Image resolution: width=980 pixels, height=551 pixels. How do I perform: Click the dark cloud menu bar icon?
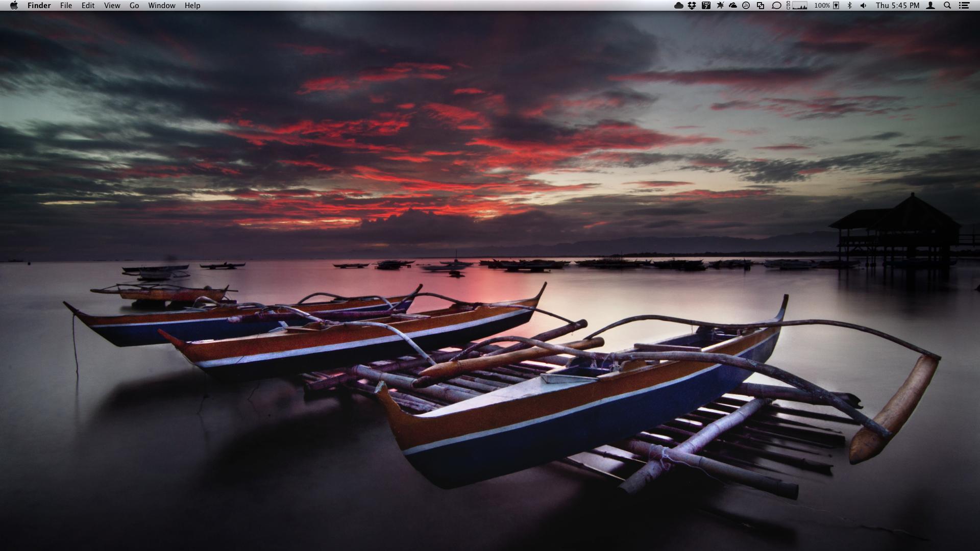678,6
